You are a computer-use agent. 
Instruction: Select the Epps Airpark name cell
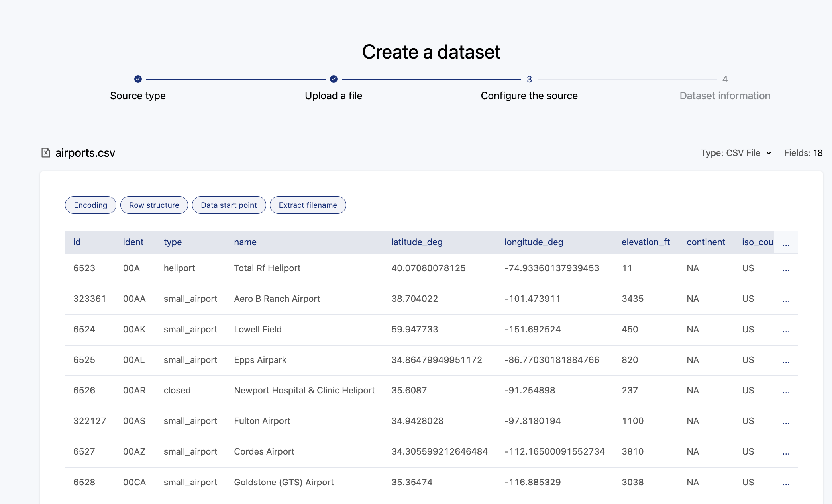click(260, 360)
